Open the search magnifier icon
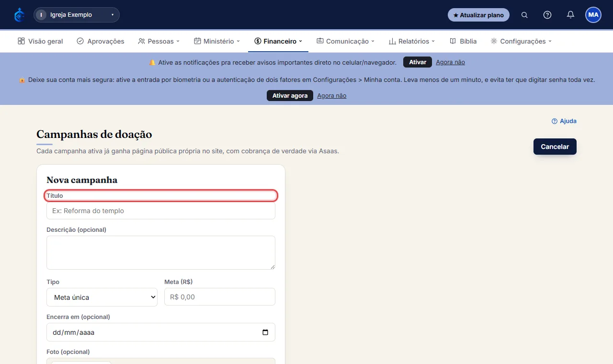 524,15
